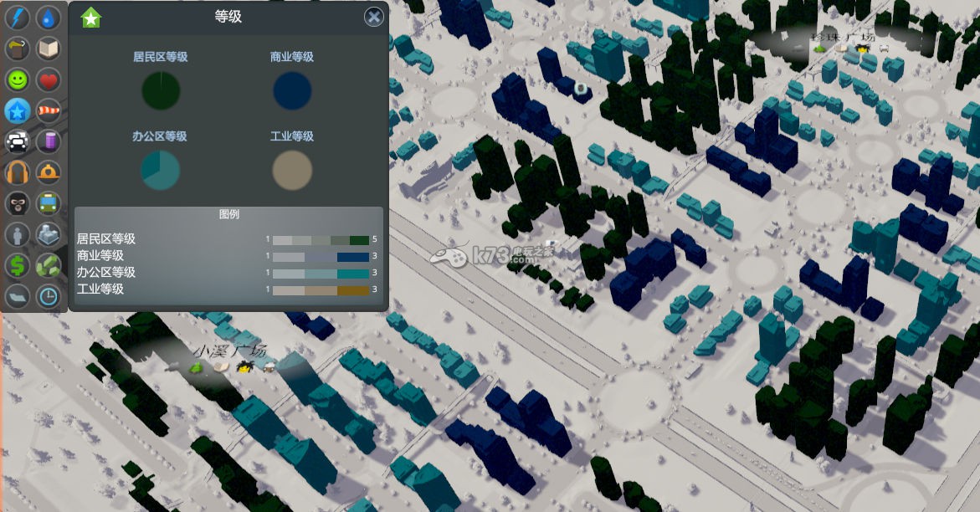Open the Electricity info view
980x512 pixels.
(x=18, y=18)
